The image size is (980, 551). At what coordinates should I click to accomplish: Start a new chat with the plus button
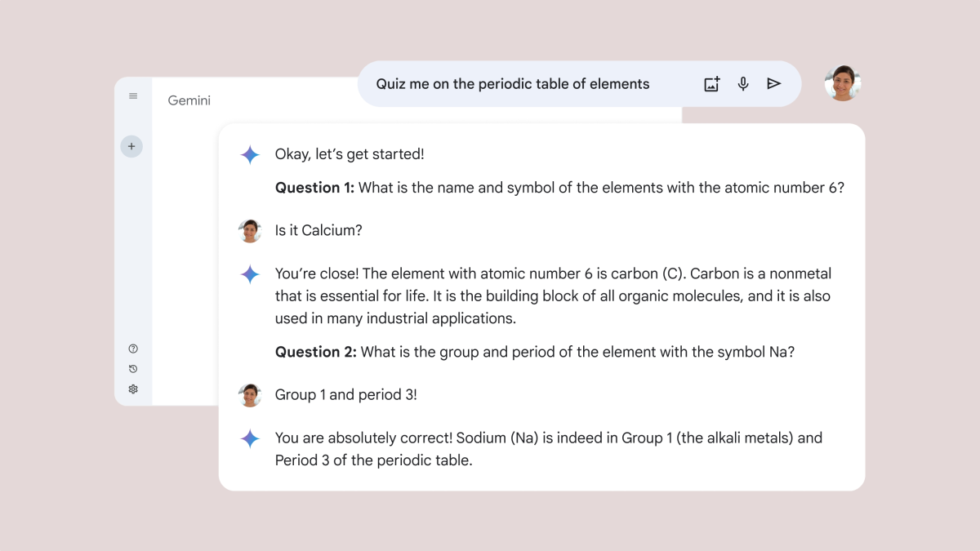point(131,147)
